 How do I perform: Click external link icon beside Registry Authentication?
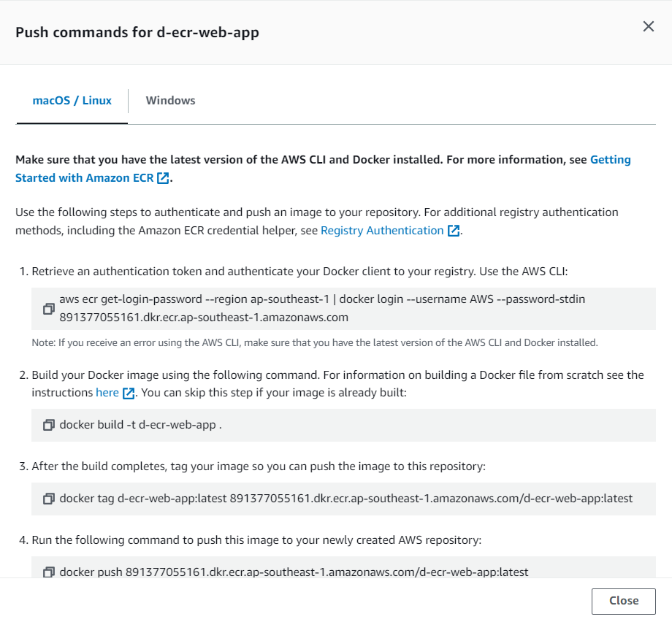tap(454, 231)
